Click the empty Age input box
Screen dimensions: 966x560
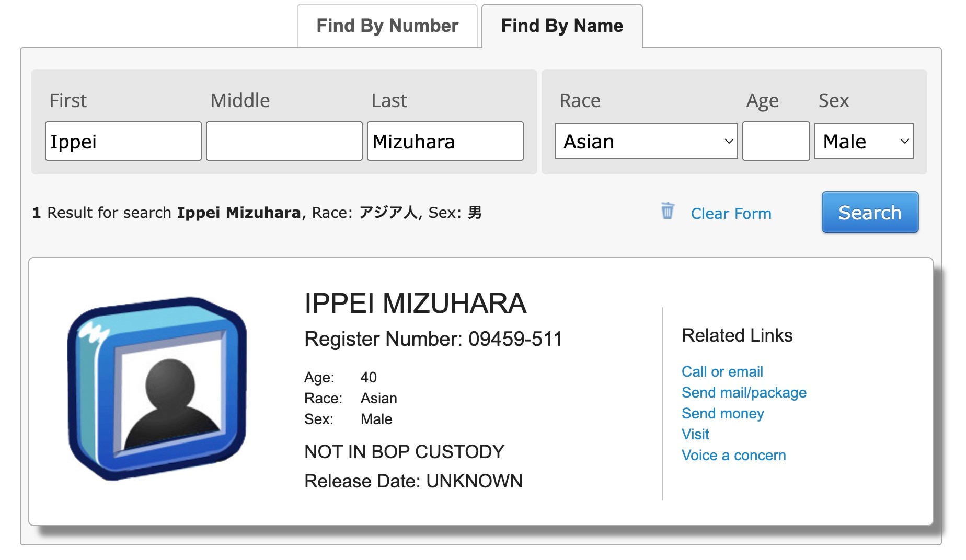click(x=776, y=141)
